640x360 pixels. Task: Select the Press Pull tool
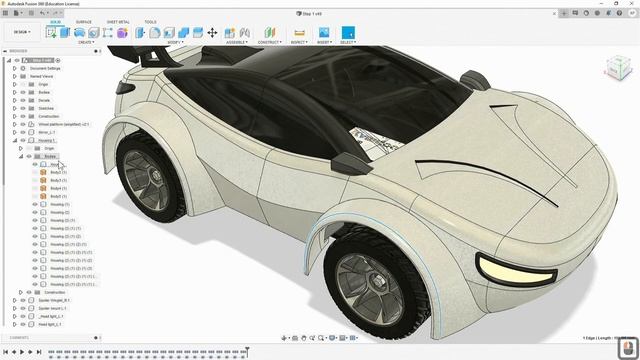(140, 32)
